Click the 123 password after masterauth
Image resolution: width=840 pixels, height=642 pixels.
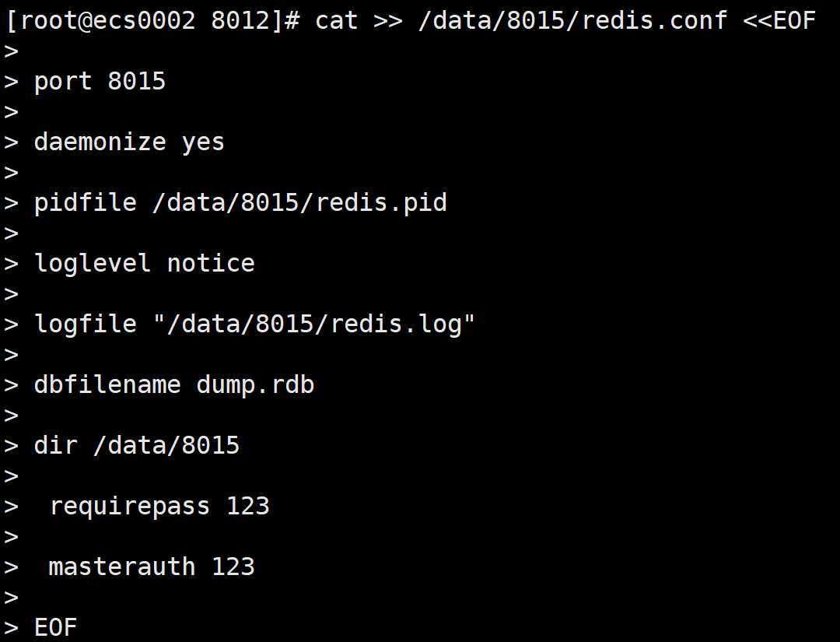pos(233,567)
